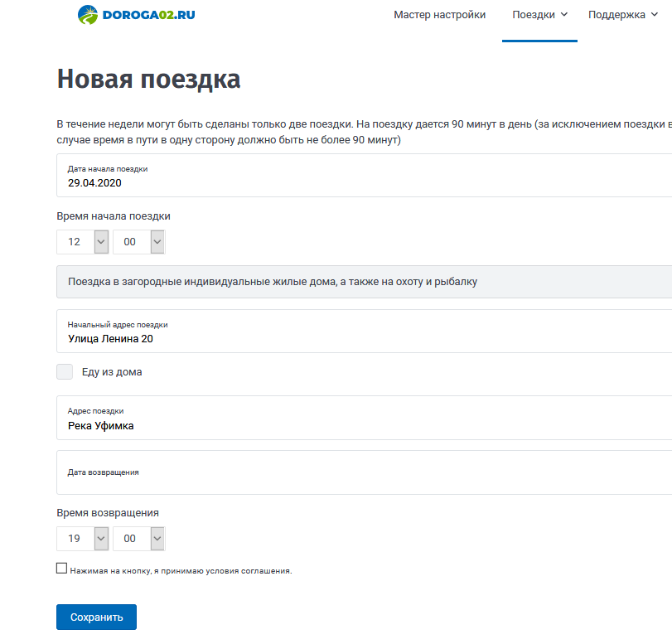Image resolution: width=672 pixels, height=644 pixels.
Task: Open trip start hour dropdown showing 12
Action: 82,242
